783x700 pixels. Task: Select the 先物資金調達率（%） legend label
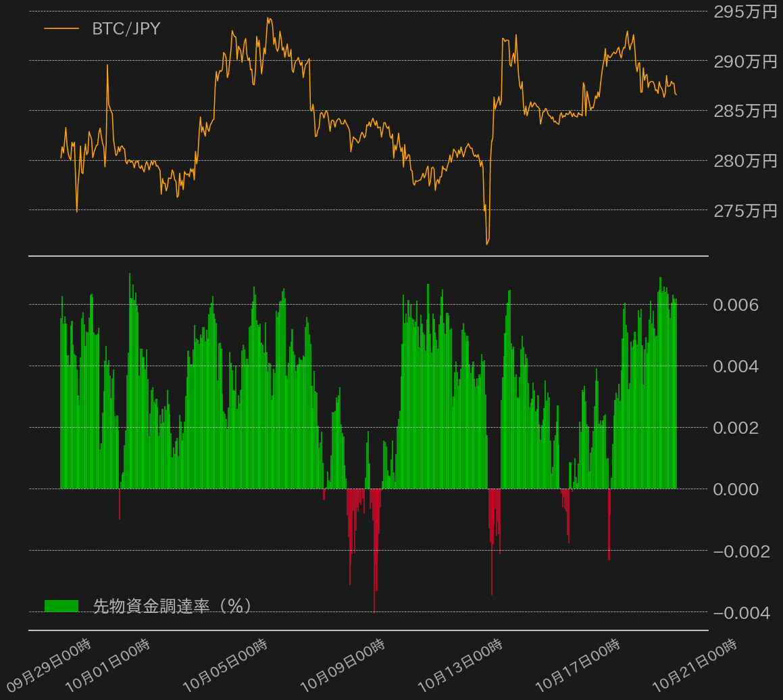[x=172, y=605]
